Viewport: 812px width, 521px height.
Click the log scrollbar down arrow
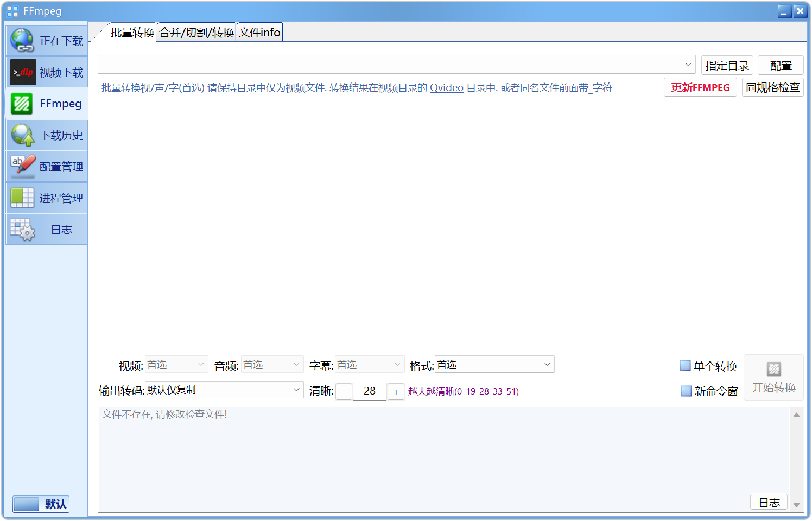point(796,505)
